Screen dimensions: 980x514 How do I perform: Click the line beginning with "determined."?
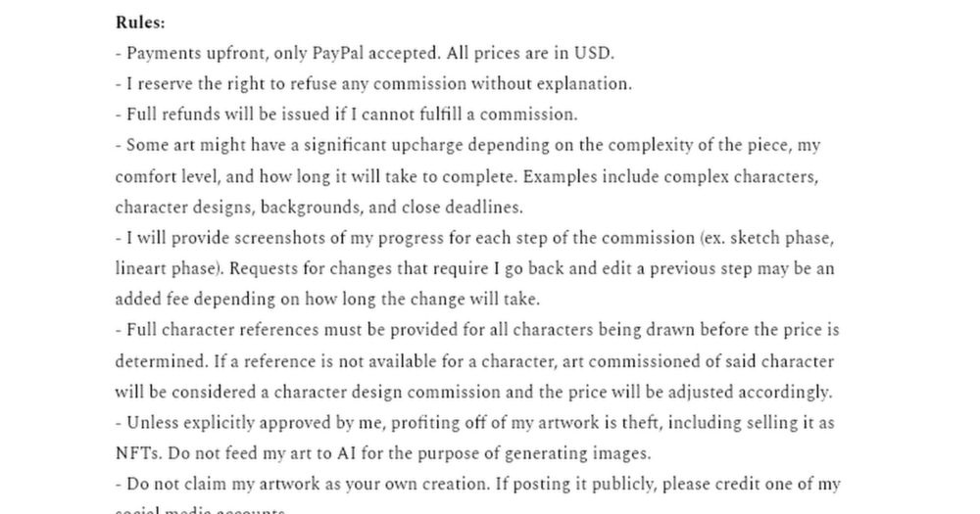point(474,361)
